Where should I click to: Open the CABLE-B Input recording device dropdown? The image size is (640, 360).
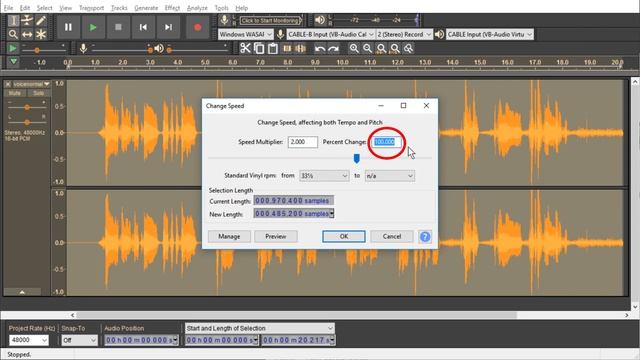click(331, 34)
